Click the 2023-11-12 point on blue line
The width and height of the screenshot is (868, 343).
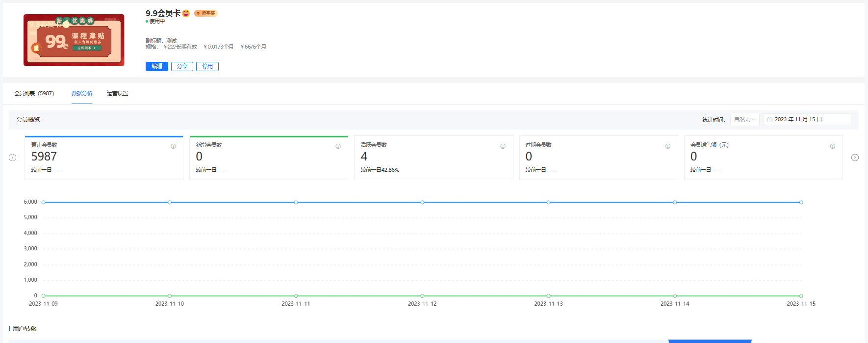click(x=422, y=202)
